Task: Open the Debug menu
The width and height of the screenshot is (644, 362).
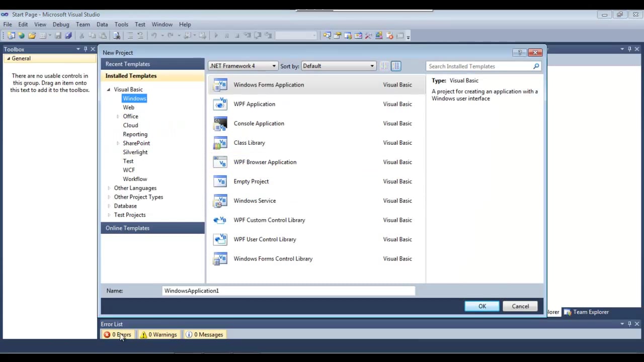Action: tap(61, 25)
